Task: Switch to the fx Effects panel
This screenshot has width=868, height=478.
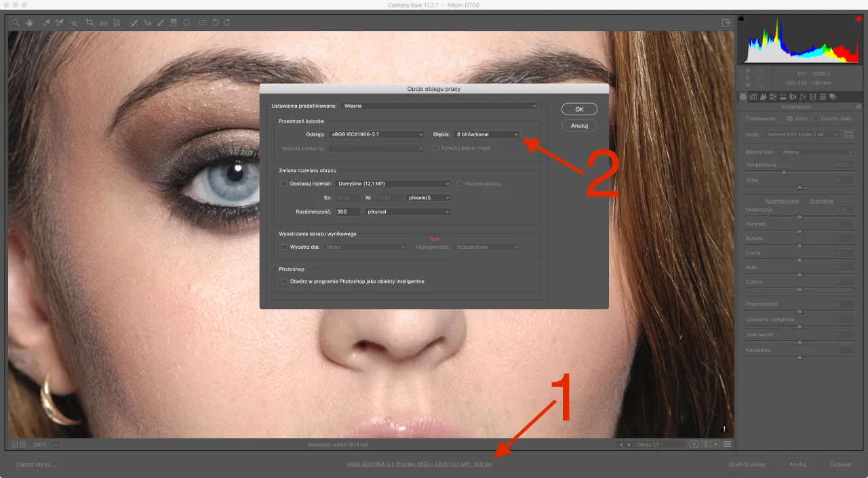Action: (803, 97)
